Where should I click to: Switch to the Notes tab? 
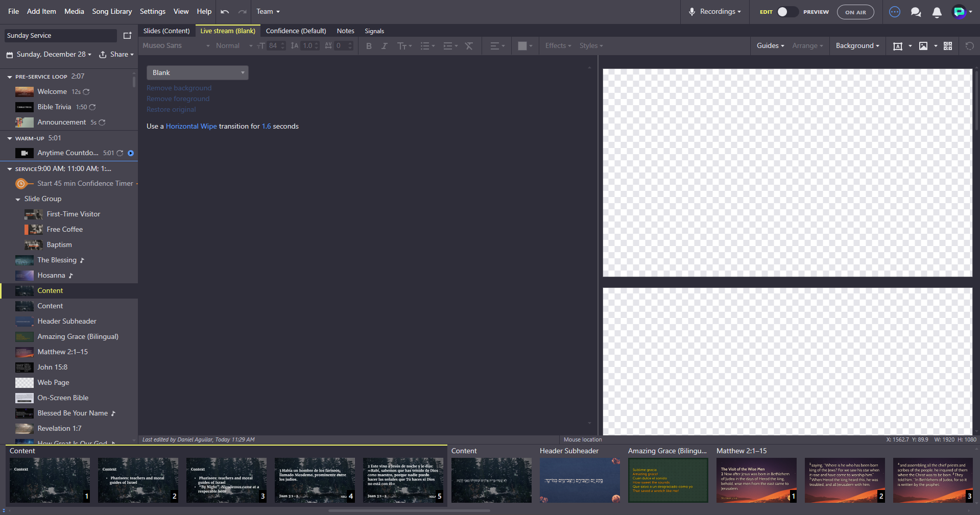coord(346,31)
